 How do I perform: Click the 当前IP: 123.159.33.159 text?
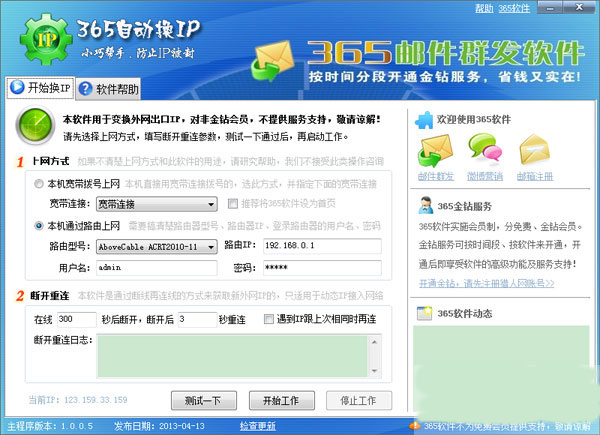(78, 400)
